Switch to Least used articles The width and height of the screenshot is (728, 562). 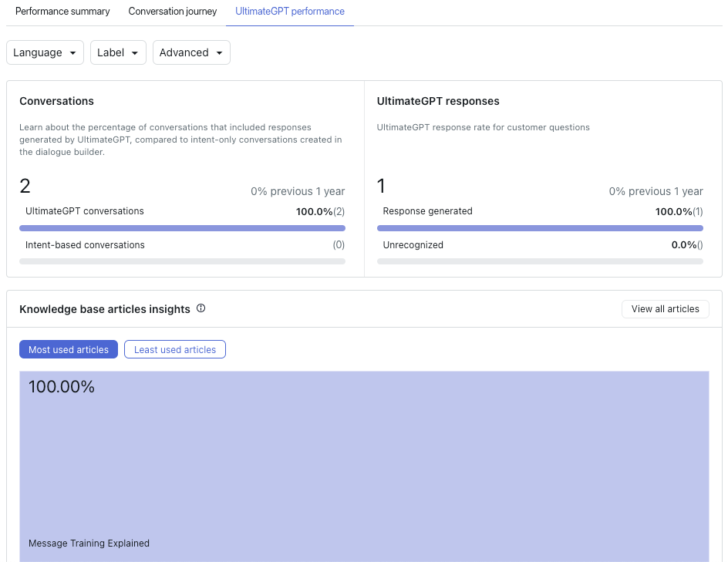(175, 349)
